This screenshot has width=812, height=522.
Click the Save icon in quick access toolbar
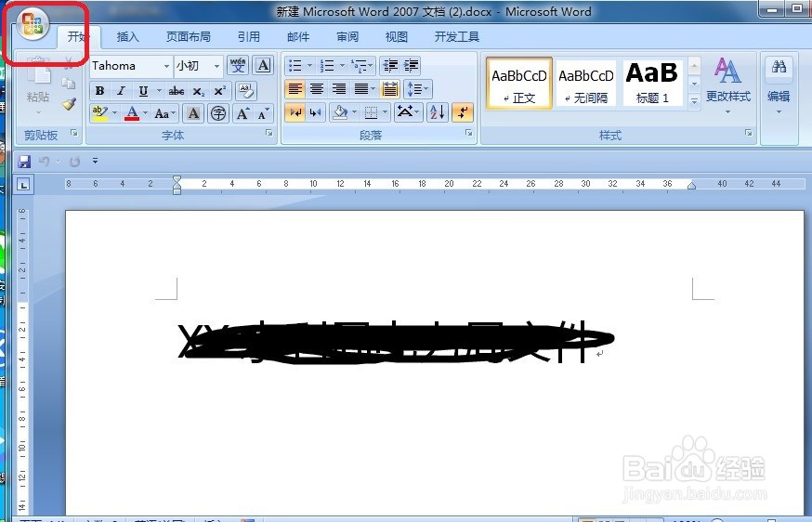tap(24, 161)
